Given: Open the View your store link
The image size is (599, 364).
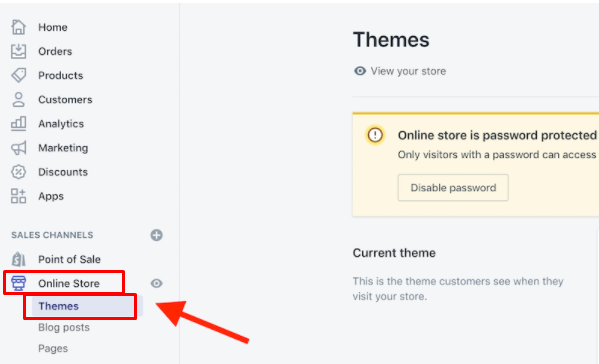Looking at the screenshot, I should click(408, 71).
